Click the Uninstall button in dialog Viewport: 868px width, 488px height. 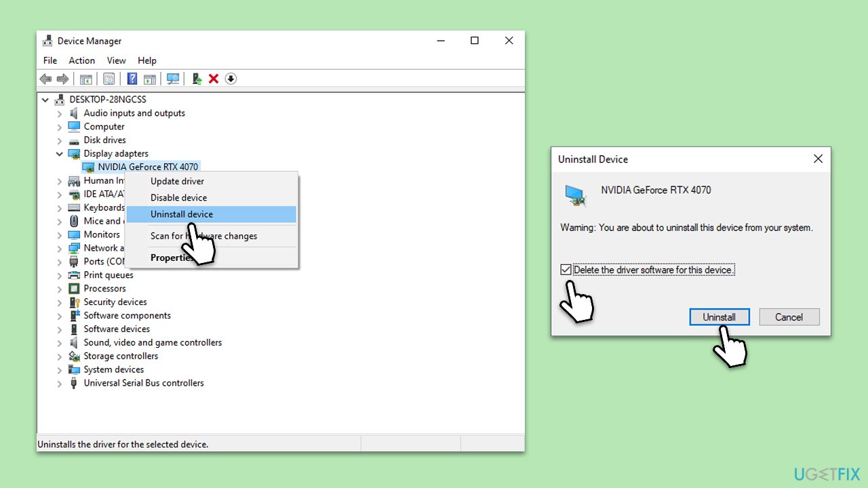pos(719,317)
